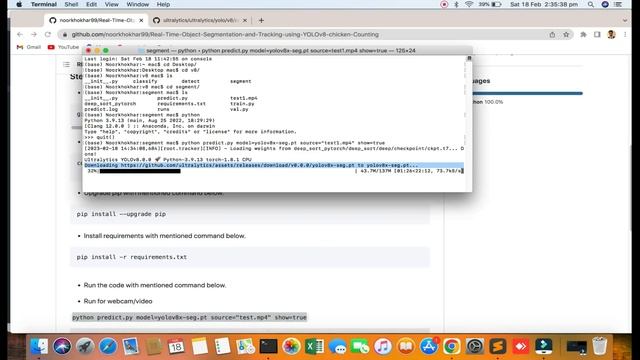Open Terminal from the Dock
640x360 pixels.
(268, 347)
